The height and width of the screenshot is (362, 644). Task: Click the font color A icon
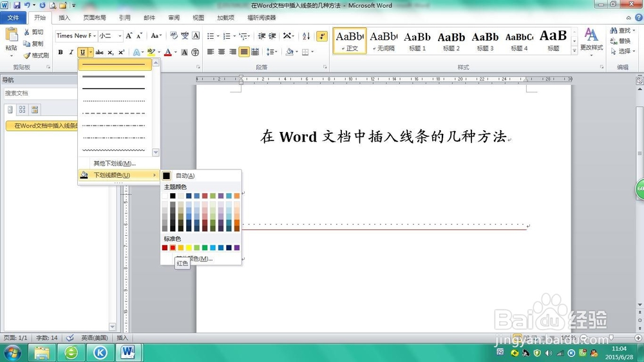pyautogui.click(x=167, y=52)
